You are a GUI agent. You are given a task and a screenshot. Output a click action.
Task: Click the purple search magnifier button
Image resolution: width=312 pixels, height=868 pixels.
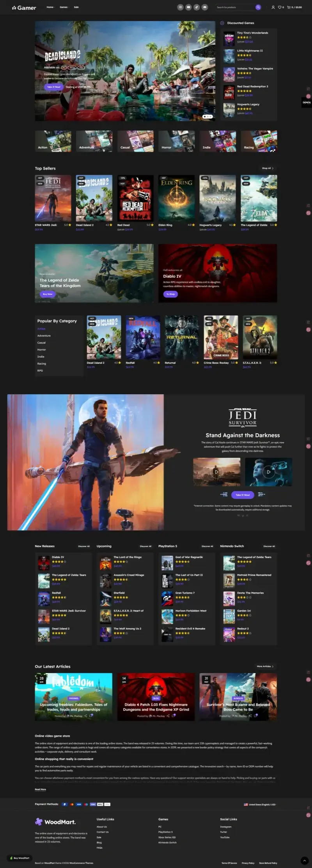click(258, 7)
